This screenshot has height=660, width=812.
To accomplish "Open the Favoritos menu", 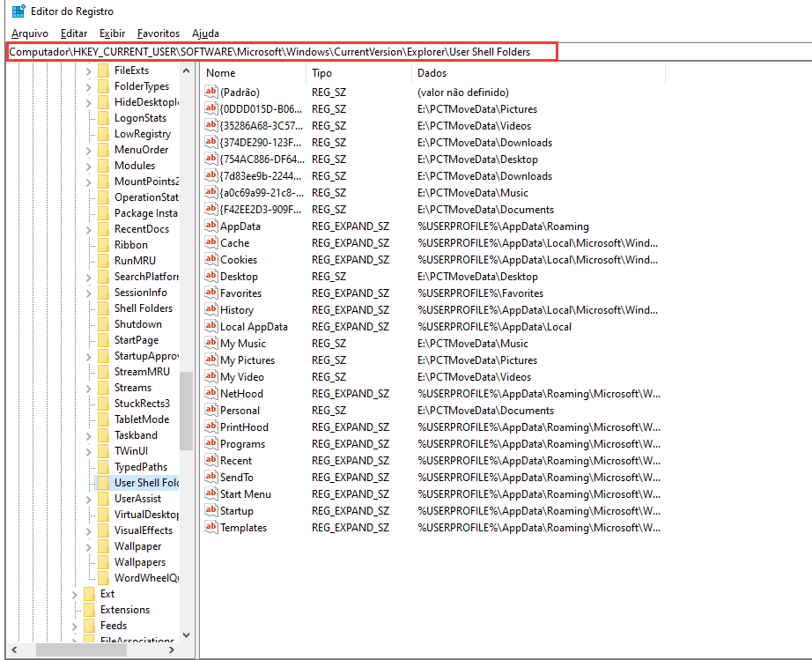I will 159,33.
